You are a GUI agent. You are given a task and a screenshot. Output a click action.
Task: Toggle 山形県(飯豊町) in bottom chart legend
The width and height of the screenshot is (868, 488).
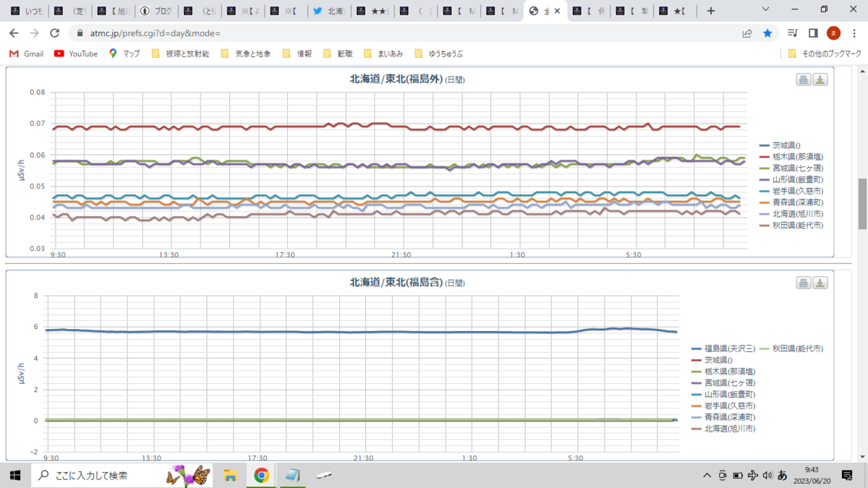tap(724, 395)
